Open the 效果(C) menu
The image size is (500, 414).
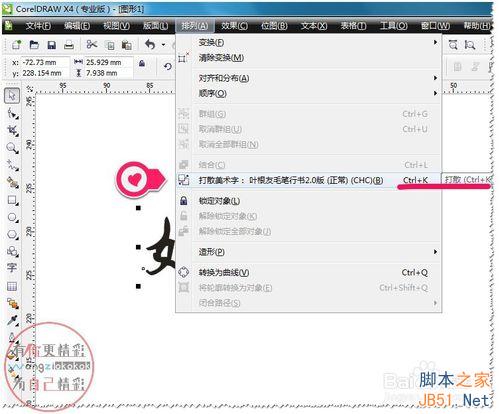[x=234, y=26]
